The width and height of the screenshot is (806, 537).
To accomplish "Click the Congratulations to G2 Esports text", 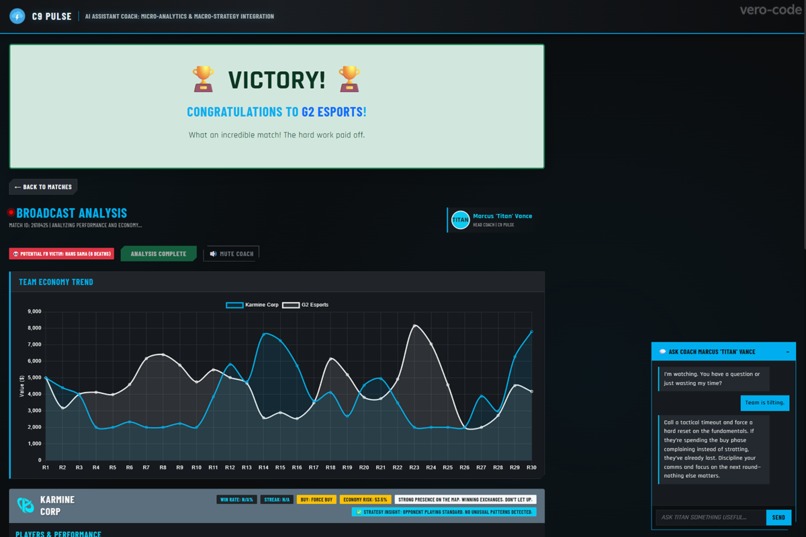I will (277, 112).
